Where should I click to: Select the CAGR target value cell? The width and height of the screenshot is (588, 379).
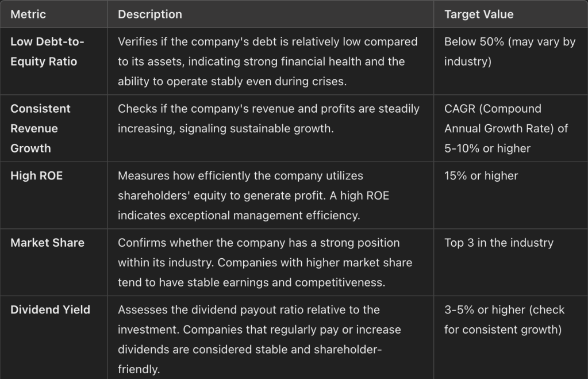(x=506, y=128)
